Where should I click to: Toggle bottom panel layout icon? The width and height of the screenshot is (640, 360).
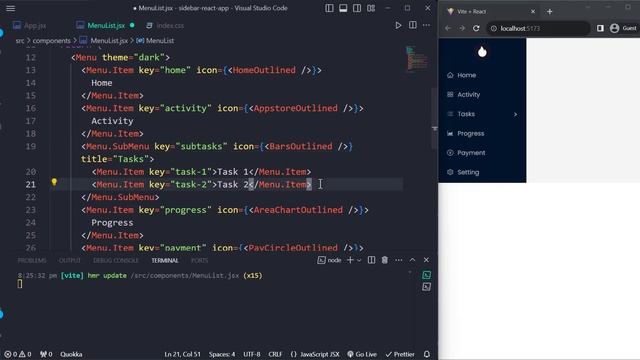point(343,8)
